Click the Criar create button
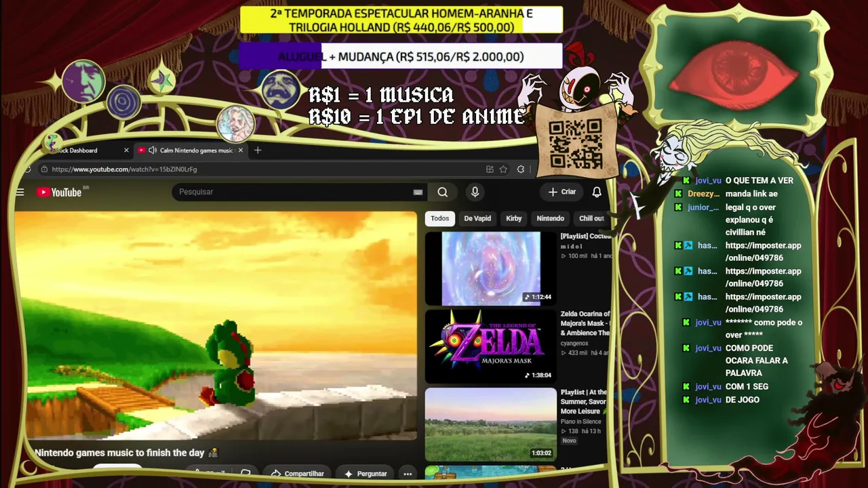 [562, 192]
